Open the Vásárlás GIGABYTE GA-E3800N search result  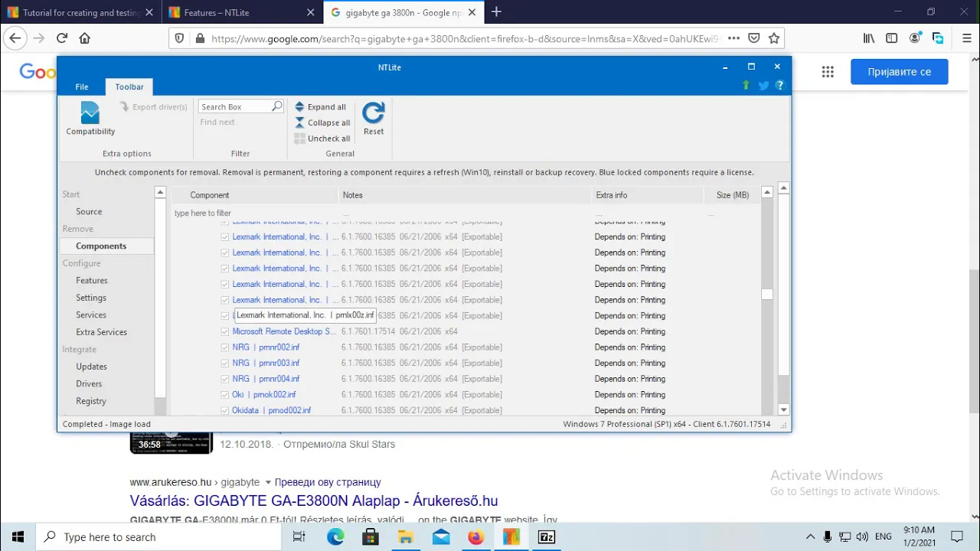pos(314,501)
